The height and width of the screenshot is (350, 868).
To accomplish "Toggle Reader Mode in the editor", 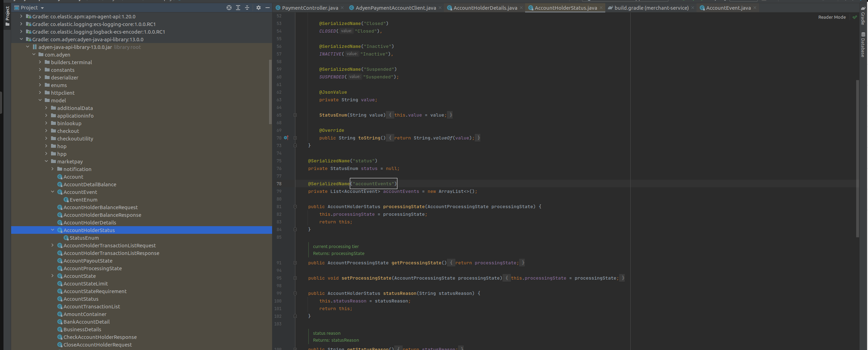I will [832, 17].
